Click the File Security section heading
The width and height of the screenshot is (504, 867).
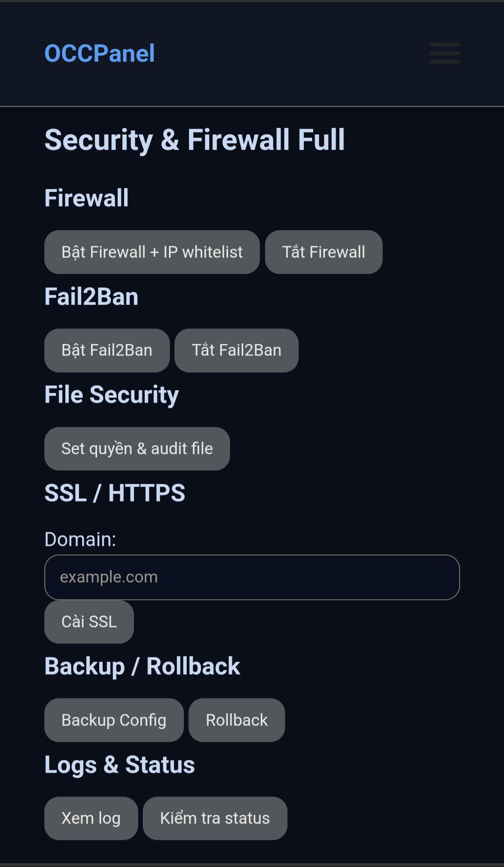[x=112, y=395]
